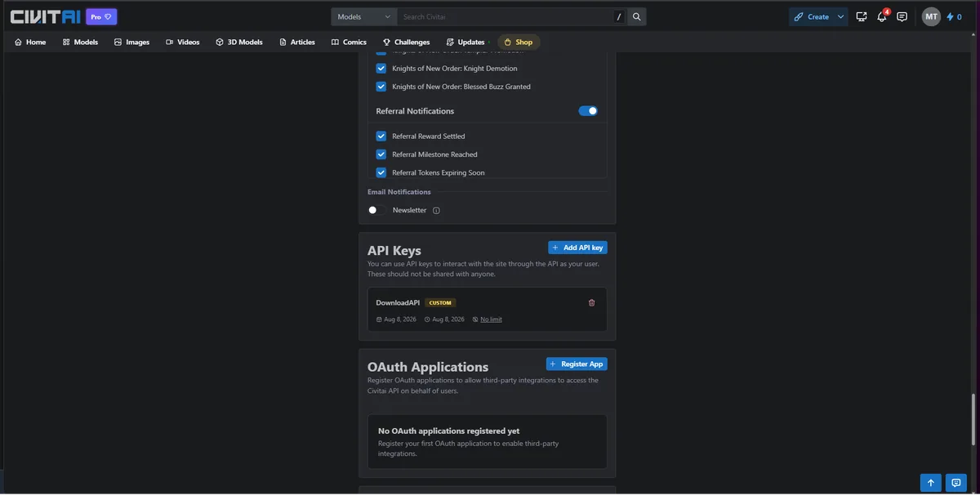The width and height of the screenshot is (980, 500).
Task: Click the scroll-to-top arrow button
Action: click(x=930, y=483)
